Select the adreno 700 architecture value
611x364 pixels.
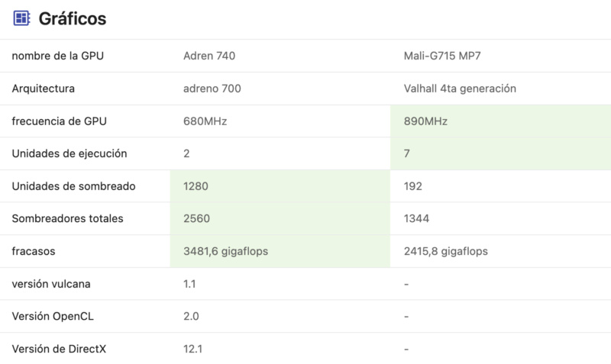click(x=212, y=89)
